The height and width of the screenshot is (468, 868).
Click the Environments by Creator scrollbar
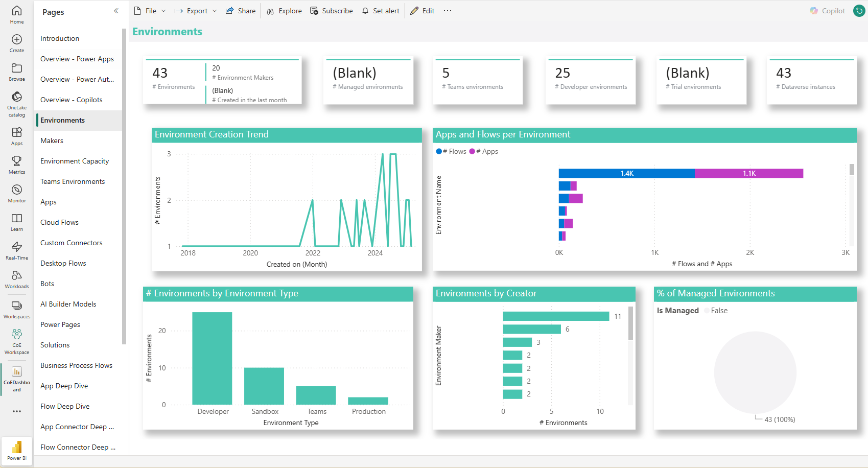tap(630, 323)
